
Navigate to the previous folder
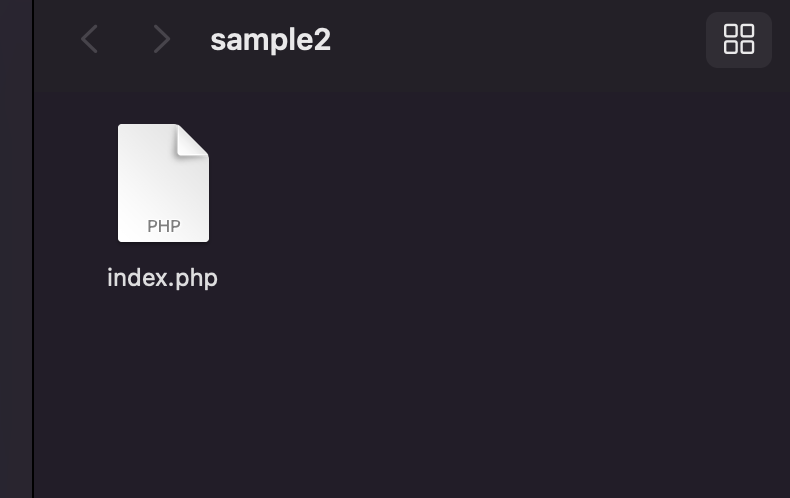point(90,39)
